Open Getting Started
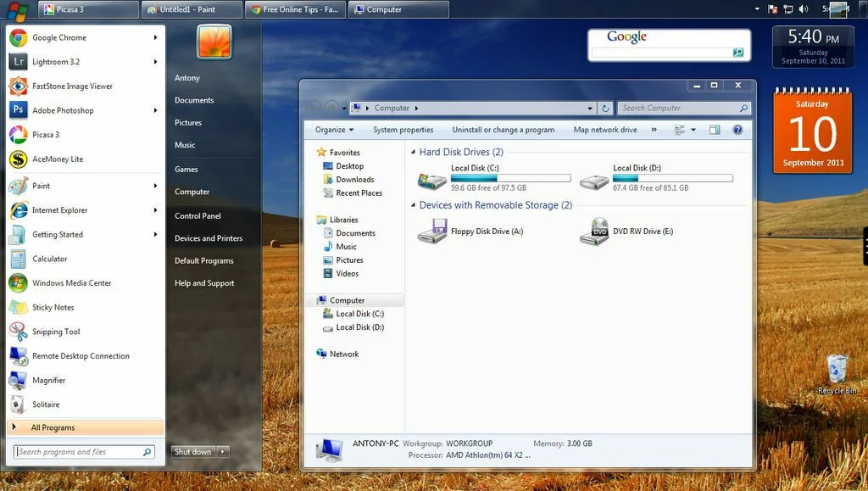The height and width of the screenshot is (491, 868). click(86, 235)
